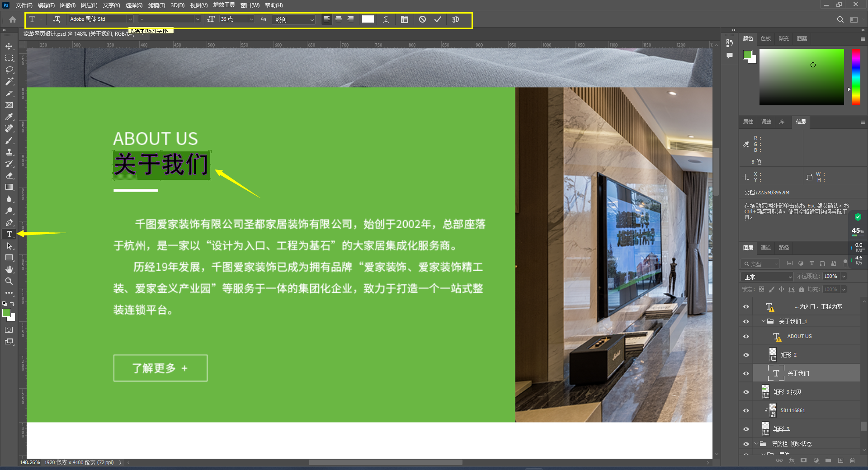The width and height of the screenshot is (868, 470).
Task: Open the font size dropdown 36 点
Action: coord(251,19)
